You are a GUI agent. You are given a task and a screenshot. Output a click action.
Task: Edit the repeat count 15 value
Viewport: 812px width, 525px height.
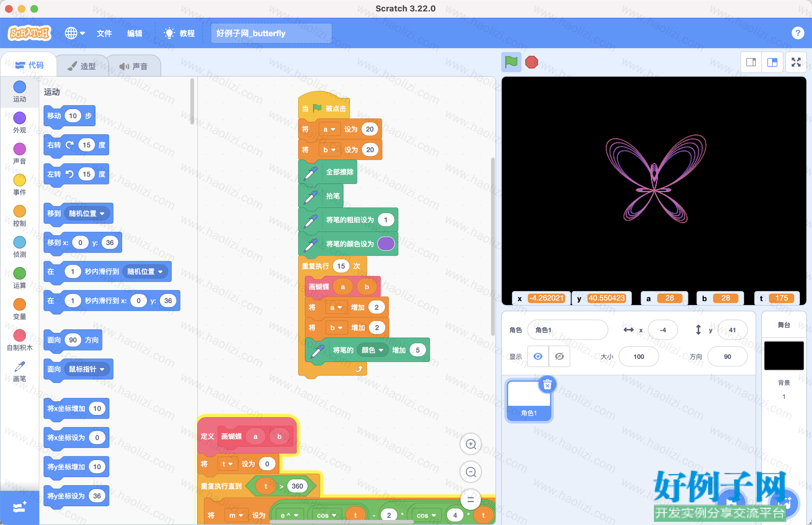click(341, 266)
